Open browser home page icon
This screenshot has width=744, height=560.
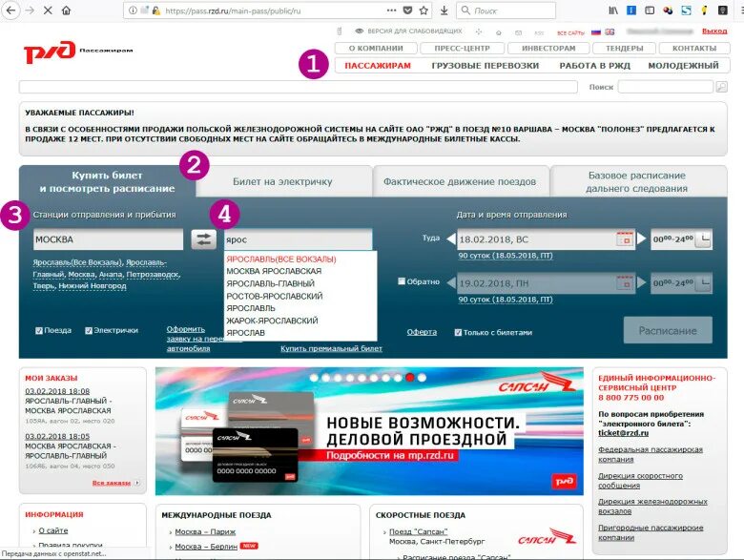[x=67, y=10]
